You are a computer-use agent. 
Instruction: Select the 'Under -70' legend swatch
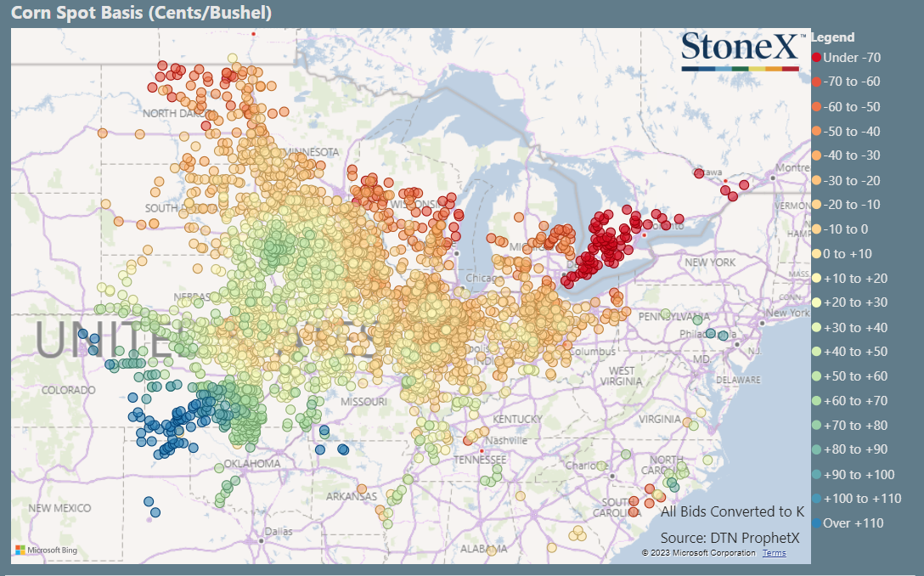click(816, 58)
